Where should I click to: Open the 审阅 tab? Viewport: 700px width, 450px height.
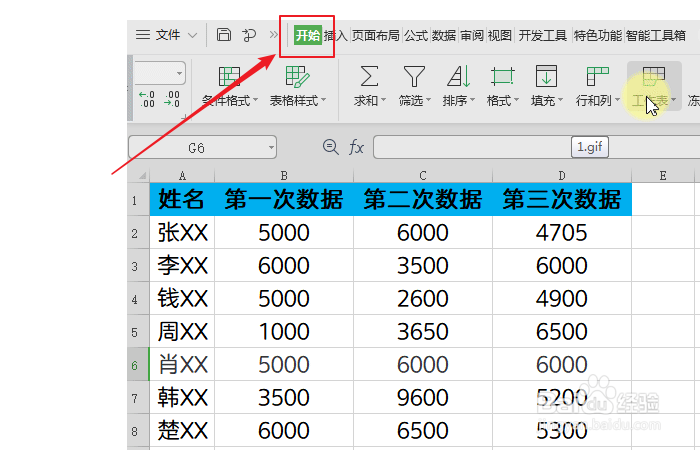pos(472,35)
